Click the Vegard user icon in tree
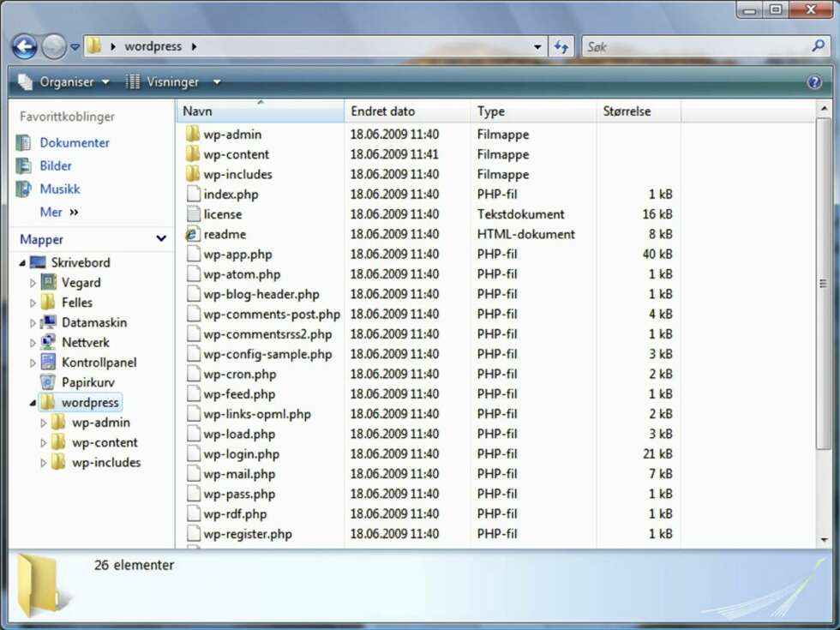The image size is (840, 630). (48, 282)
